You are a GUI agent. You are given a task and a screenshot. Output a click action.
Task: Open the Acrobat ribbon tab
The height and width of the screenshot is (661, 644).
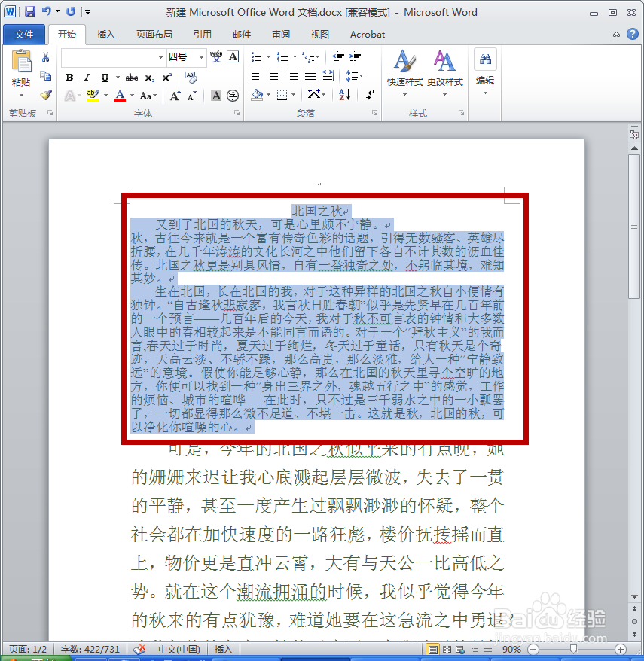367,34
